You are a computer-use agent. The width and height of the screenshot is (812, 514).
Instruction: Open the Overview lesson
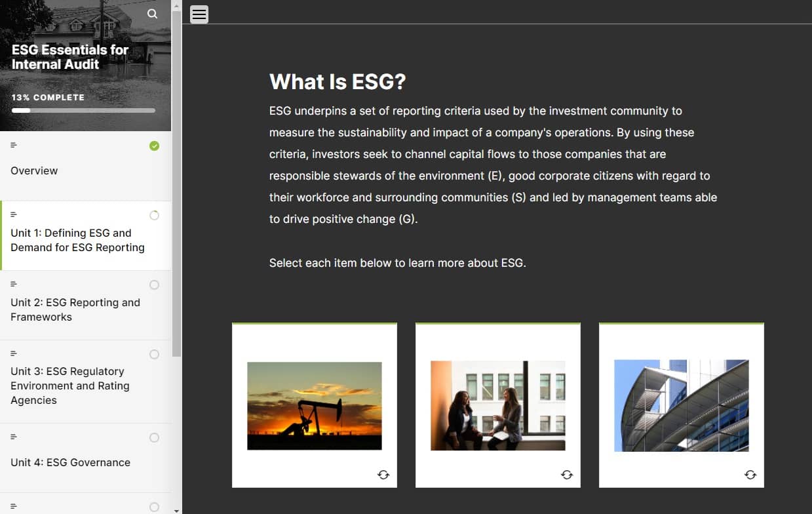click(86, 166)
